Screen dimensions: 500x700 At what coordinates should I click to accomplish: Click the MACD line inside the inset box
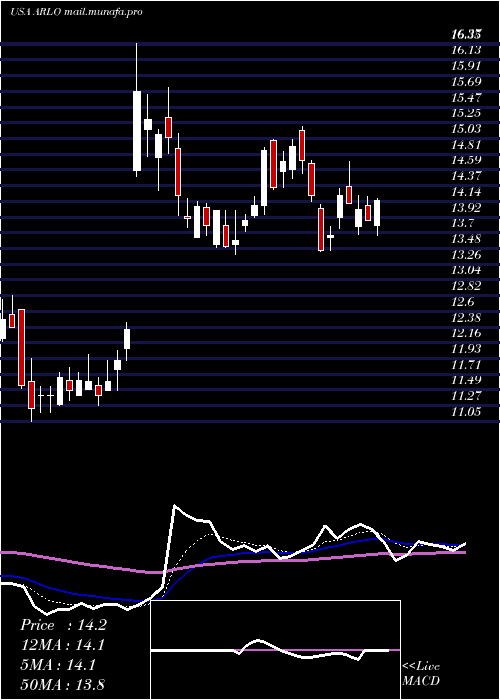click(x=270, y=650)
